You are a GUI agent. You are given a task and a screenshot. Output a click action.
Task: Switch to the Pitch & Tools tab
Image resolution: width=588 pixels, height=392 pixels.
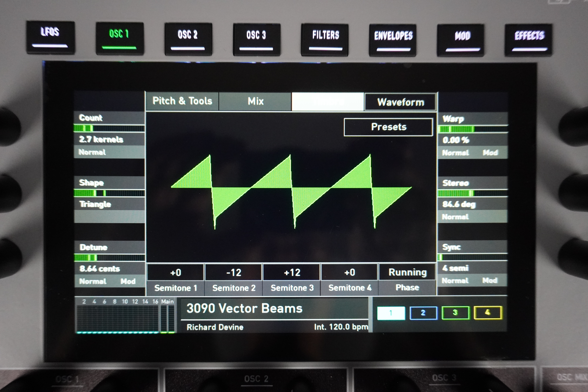tap(182, 101)
